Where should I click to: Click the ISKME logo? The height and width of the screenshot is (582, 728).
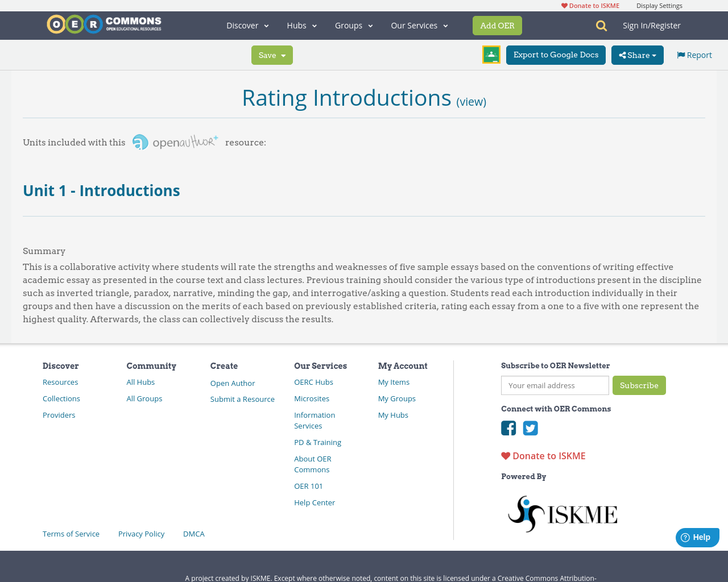tap(562, 513)
